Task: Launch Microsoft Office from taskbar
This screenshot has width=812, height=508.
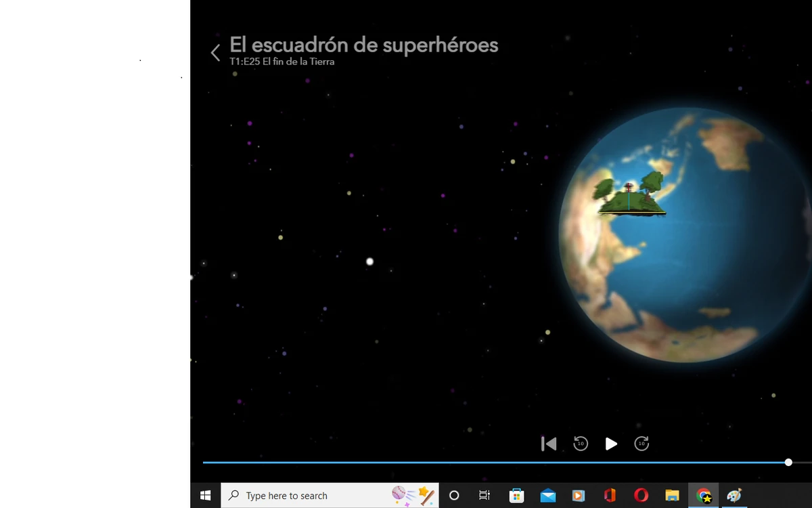Action: [x=610, y=495]
